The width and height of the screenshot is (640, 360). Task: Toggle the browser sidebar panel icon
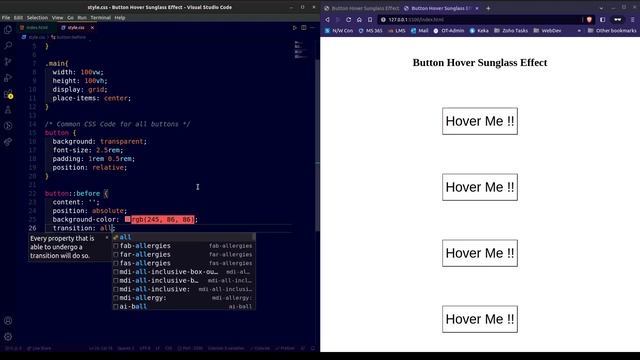click(602, 20)
